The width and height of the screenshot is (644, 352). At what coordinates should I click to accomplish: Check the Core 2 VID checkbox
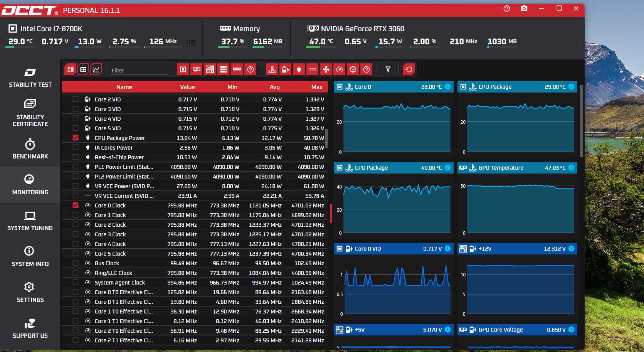76,99
